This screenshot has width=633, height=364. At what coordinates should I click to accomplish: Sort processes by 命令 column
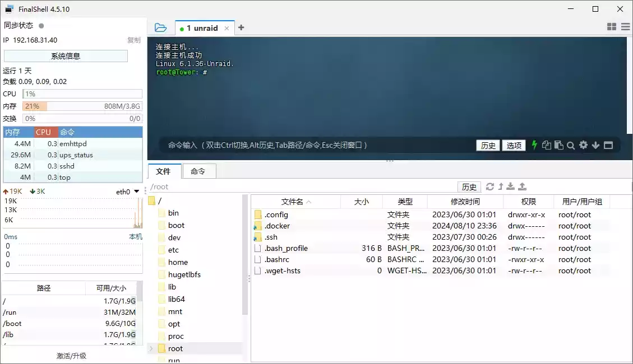(100, 132)
